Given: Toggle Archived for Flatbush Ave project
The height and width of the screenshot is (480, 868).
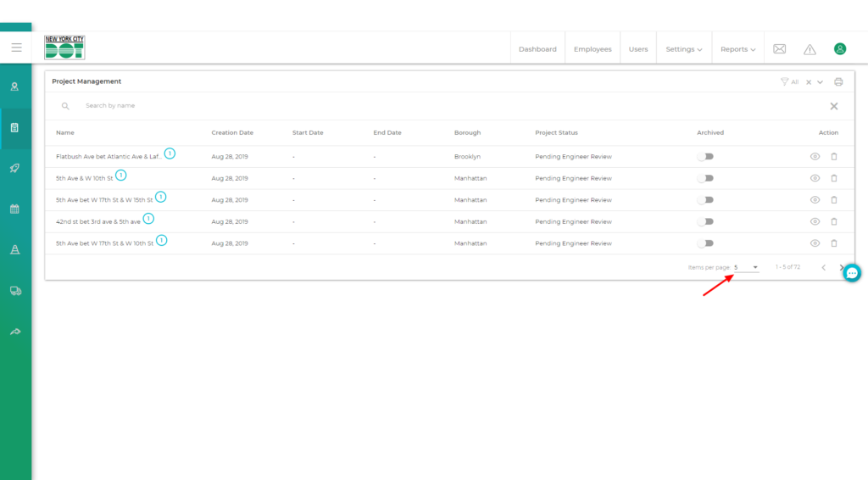Looking at the screenshot, I should click(x=705, y=156).
